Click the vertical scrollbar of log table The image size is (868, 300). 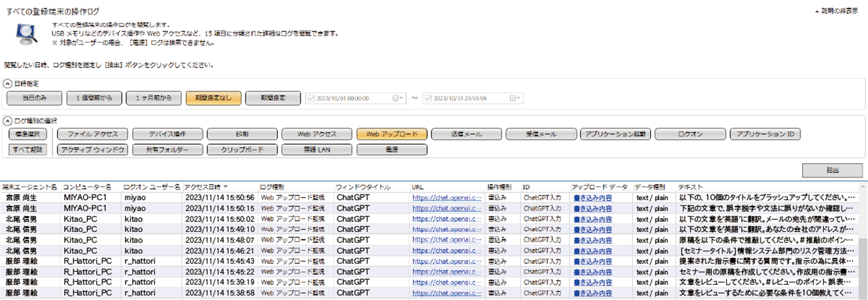point(863,267)
